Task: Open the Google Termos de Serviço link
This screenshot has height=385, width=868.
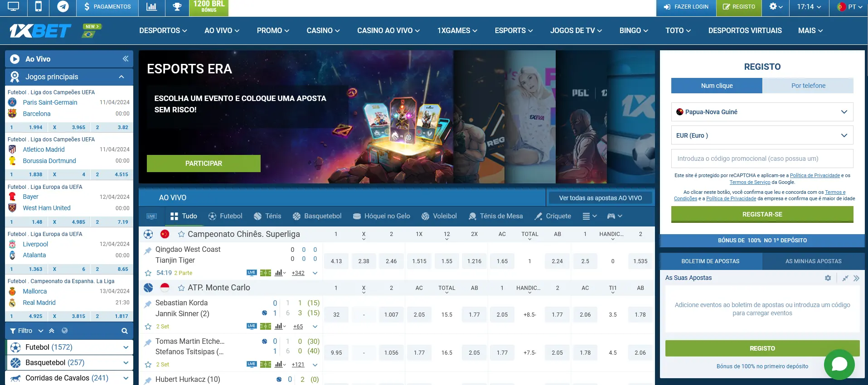Action: 750,183
